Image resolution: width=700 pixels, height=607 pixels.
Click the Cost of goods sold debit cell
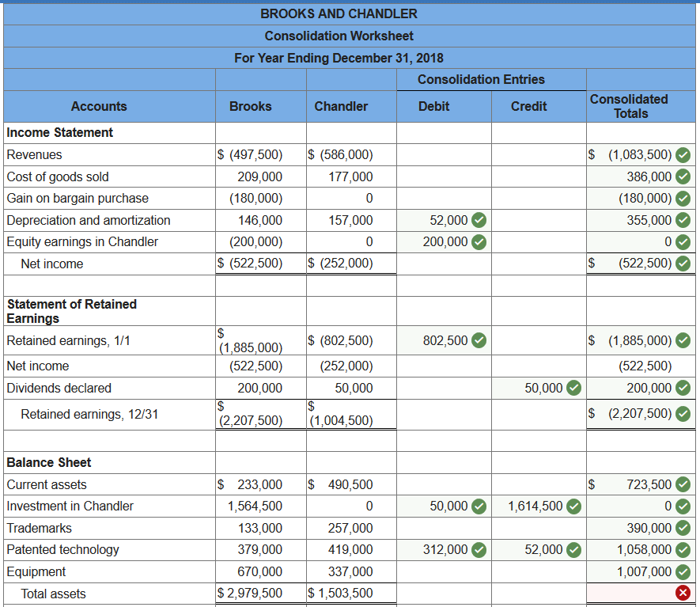click(444, 176)
